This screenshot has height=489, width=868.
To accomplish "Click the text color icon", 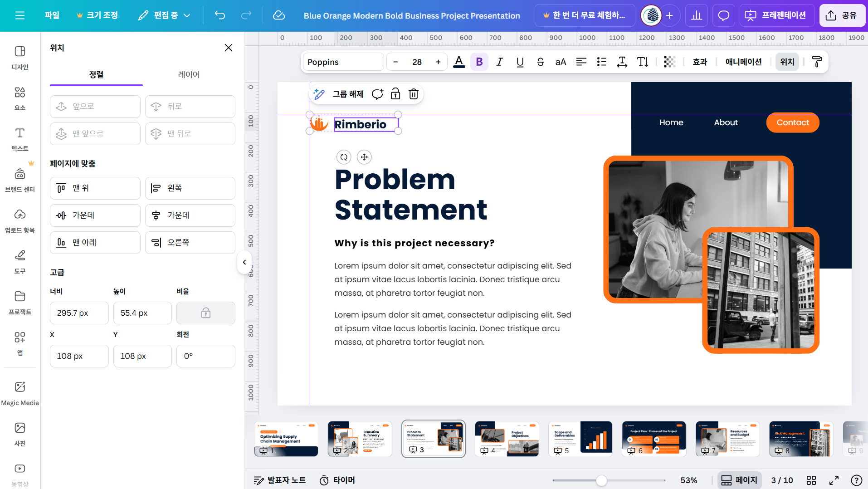I will coord(459,62).
